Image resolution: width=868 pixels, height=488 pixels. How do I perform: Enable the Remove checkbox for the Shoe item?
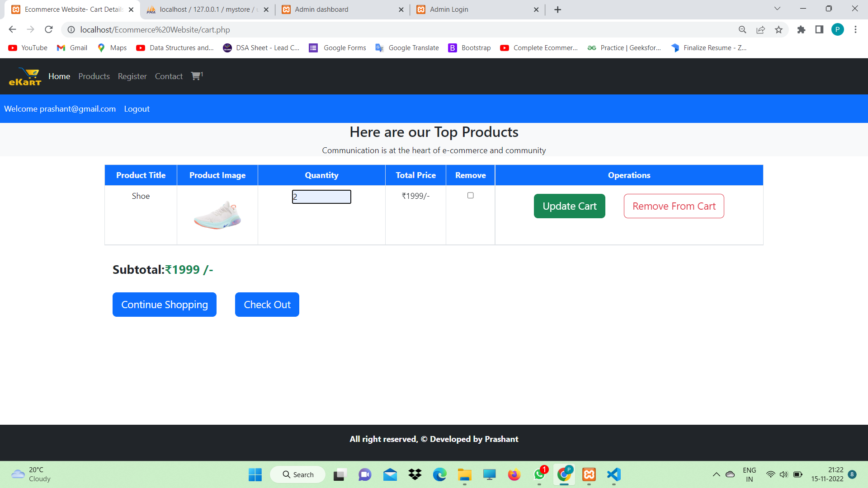[470, 195]
